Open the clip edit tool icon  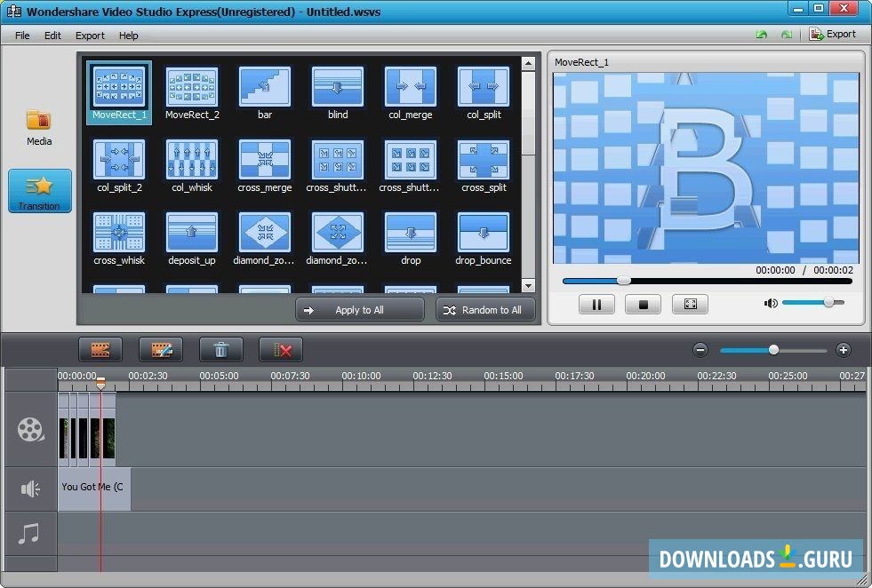161,350
